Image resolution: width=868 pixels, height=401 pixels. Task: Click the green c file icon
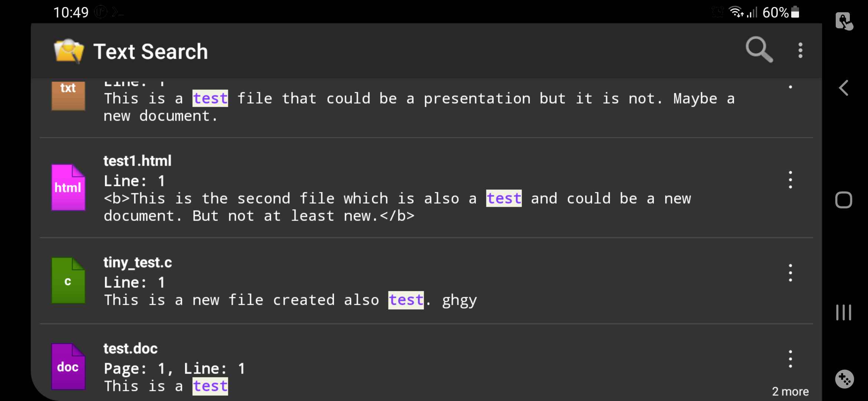[68, 281]
